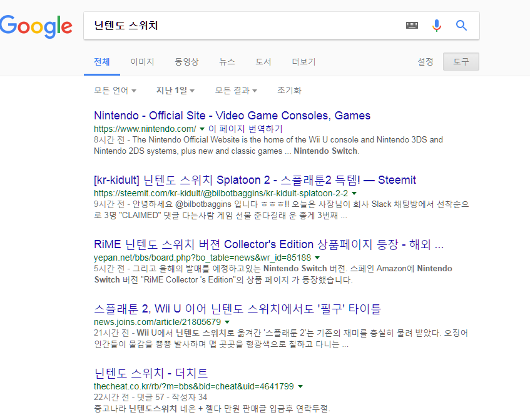Expand arrow next to news.joins.com URL

pos(227,322)
